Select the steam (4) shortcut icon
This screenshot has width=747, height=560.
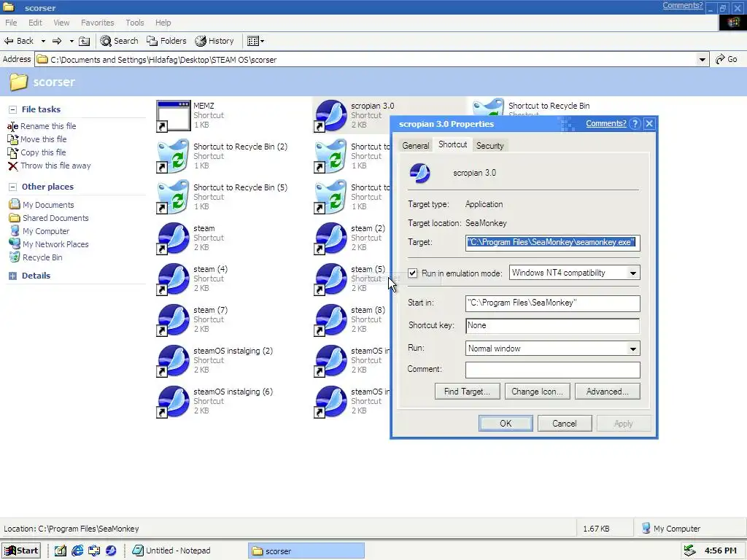pos(174,279)
